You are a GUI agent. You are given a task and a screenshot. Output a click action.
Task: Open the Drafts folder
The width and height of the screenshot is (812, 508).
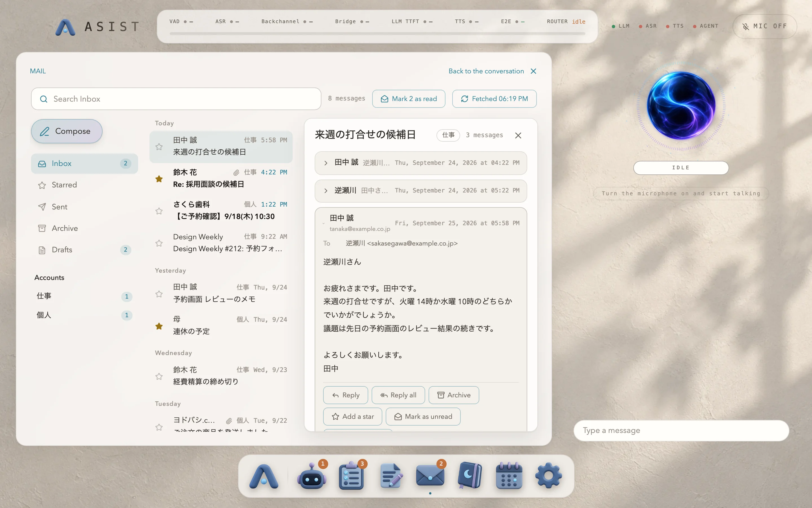click(84, 250)
